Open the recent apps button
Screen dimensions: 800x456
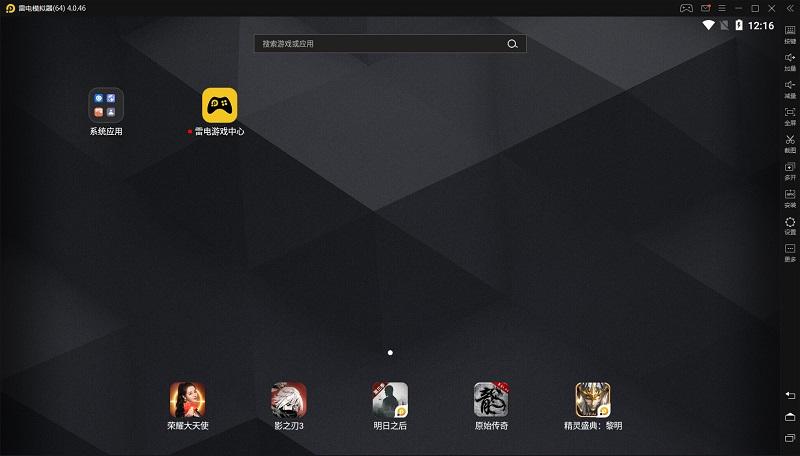pyautogui.click(x=790, y=438)
